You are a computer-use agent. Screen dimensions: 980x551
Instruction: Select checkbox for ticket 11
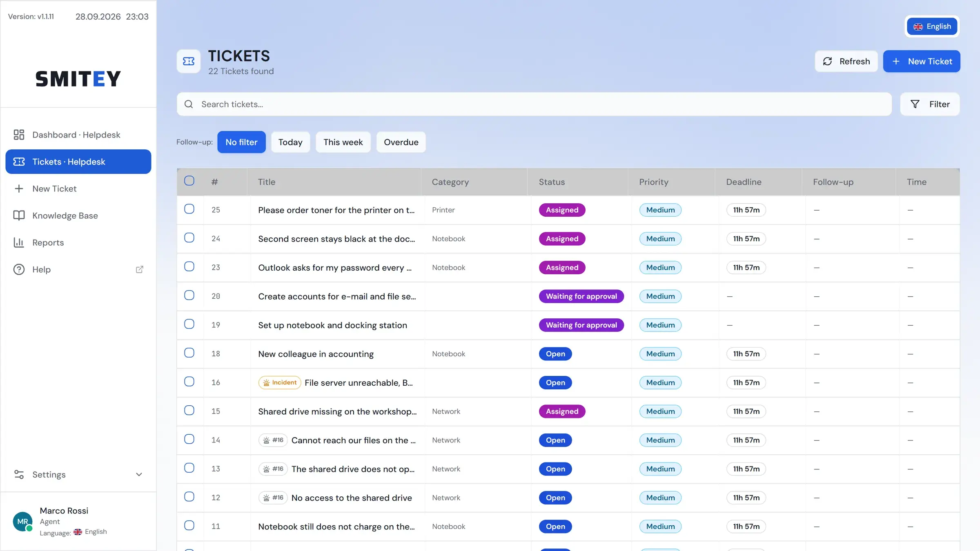pyautogui.click(x=189, y=525)
